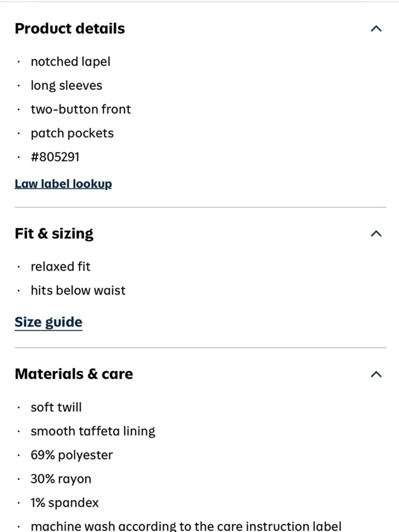Click the hits below waist item

click(78, 291)
